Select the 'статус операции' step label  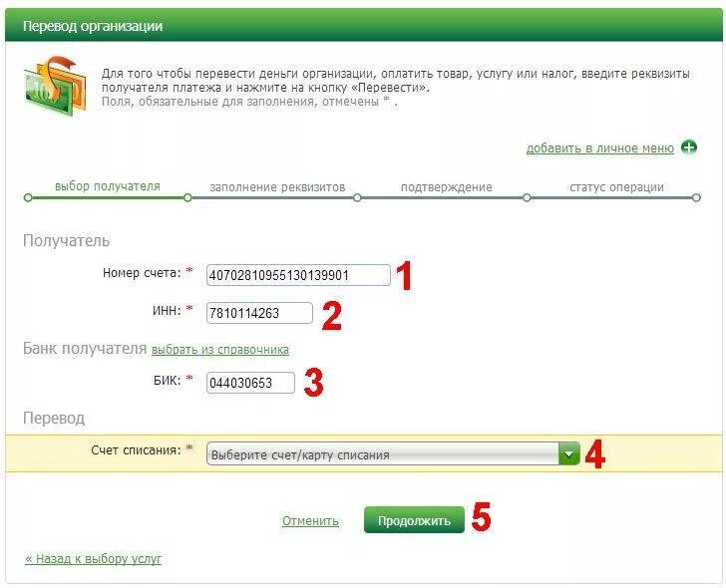tap(616, 187)
